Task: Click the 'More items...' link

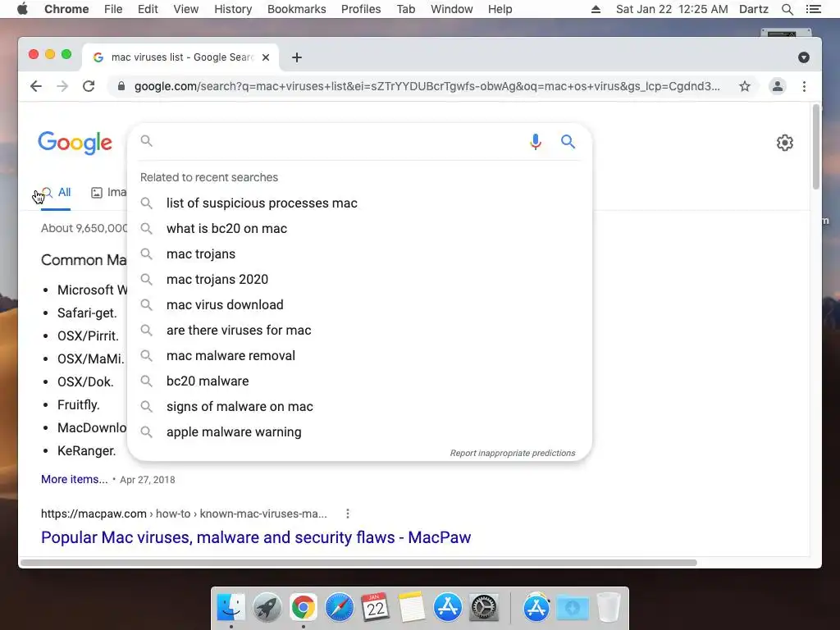Action: pyautogui.click(x=75, y=479)
